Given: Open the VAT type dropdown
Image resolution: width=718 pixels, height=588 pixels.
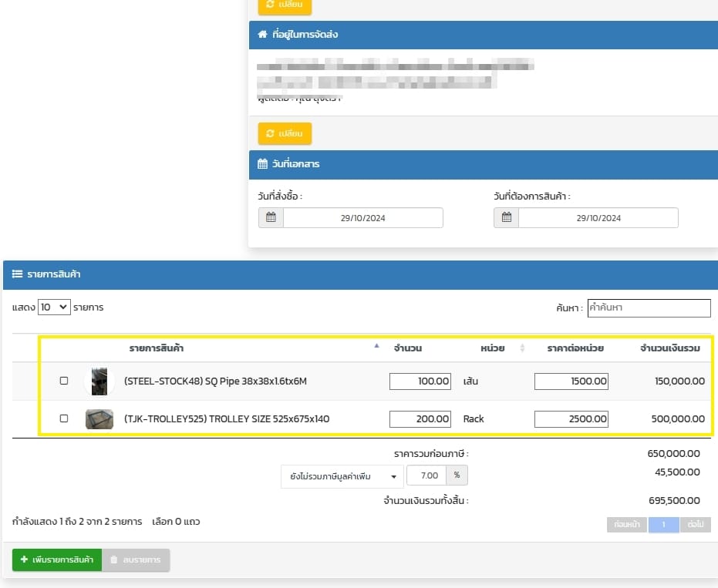Looking at the screenshot, I should click(x=342, y=476).
